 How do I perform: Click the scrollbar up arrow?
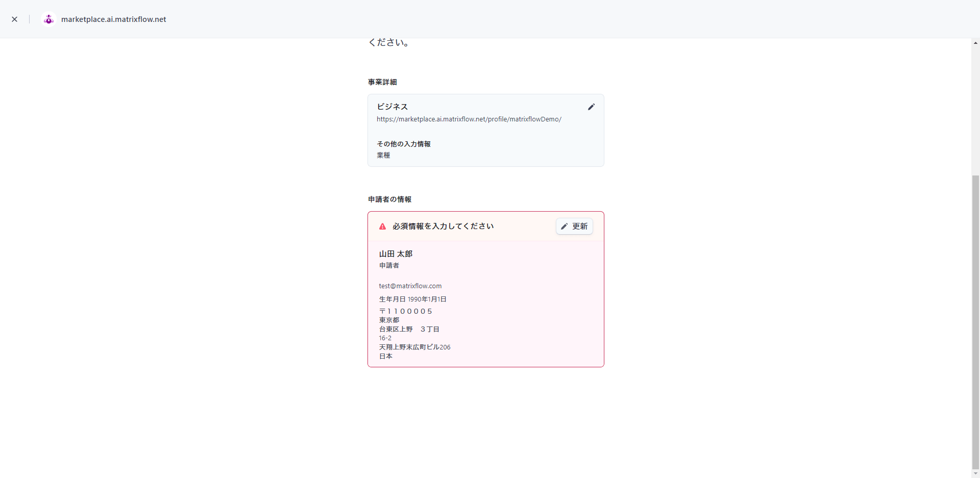pyautogui.click(x=975, y=43)
